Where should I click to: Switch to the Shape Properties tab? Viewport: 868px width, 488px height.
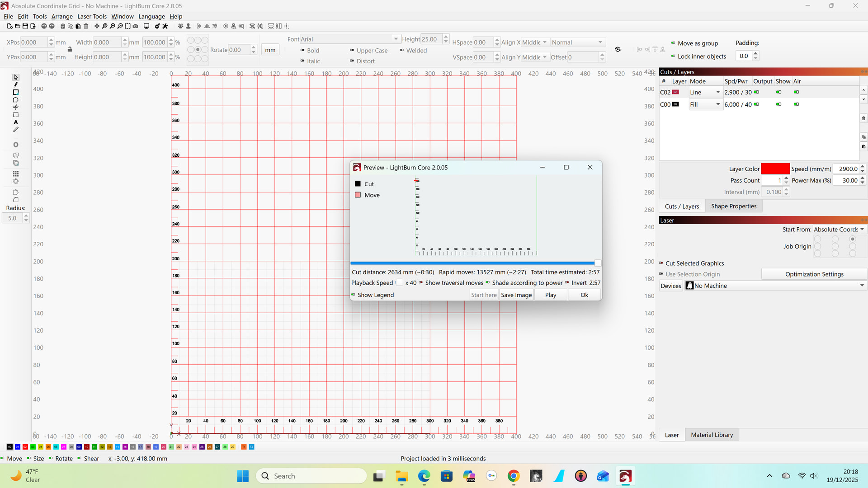click(x=733, y=206)
